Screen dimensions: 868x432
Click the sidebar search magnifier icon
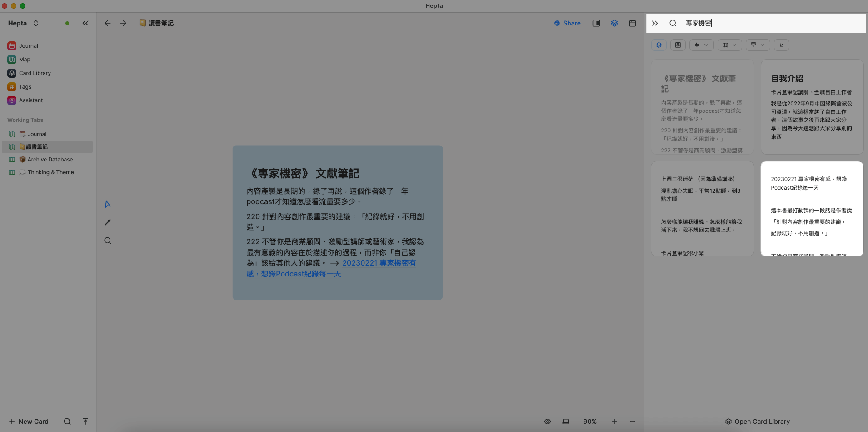click(x=67, y=422)
